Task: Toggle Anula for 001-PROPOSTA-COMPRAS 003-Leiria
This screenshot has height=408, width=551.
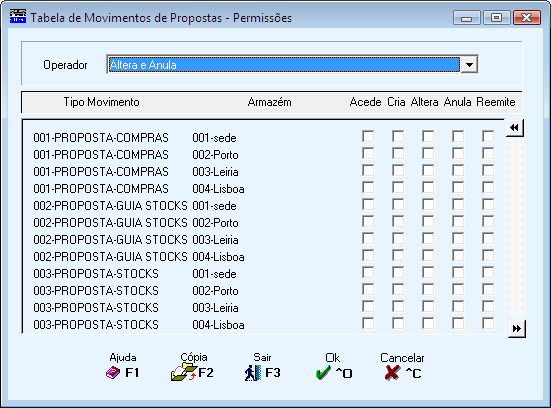Action: pos(458,170)
